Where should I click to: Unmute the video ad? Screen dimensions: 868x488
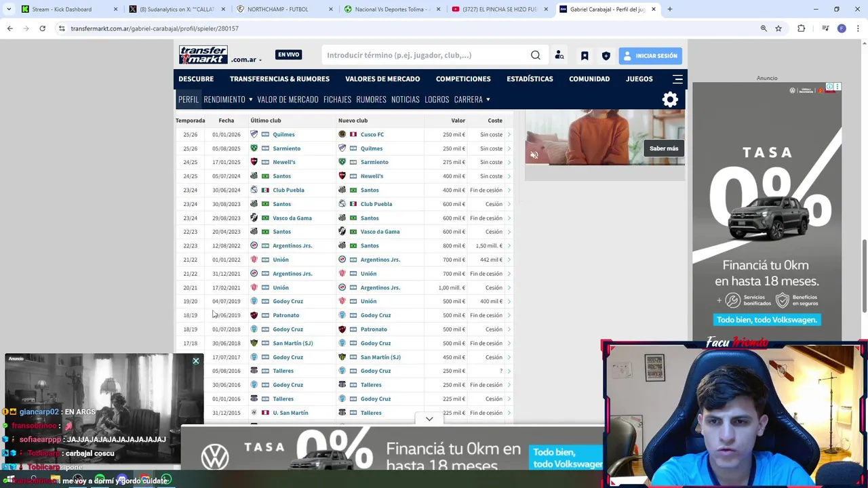point(534,155)
